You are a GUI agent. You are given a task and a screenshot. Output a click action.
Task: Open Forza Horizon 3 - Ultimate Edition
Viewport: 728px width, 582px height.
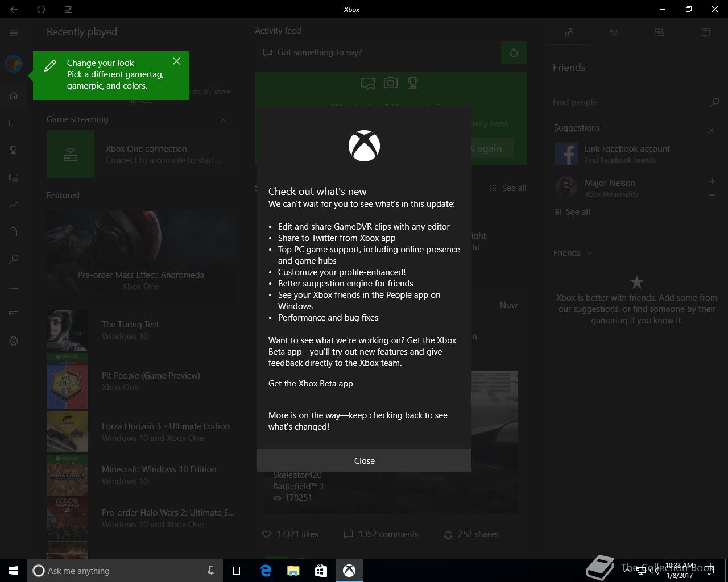click(x=141, y=432)
